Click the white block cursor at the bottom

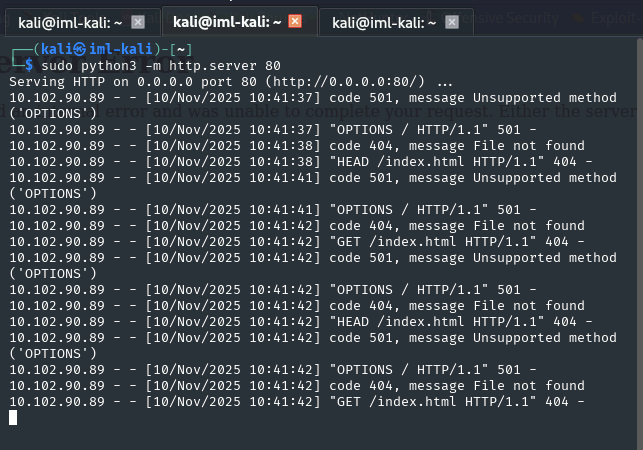coord(13,417)
